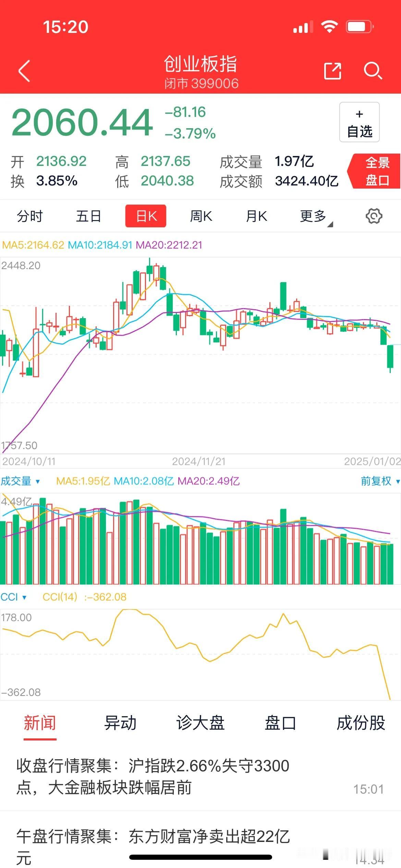
Task: Switch to 异动 tab
Action: click(120, 723)
